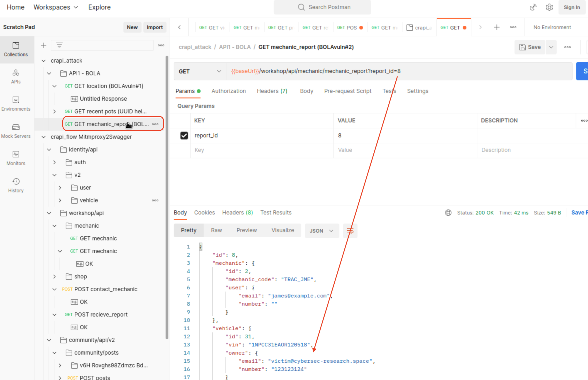
Task: Switch response view to Raw
Action: (x=216, y=230)
